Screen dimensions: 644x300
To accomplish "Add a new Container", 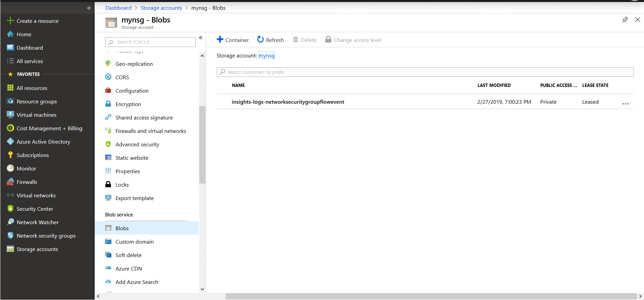I will pyautogui.click(x=233, y=40).
